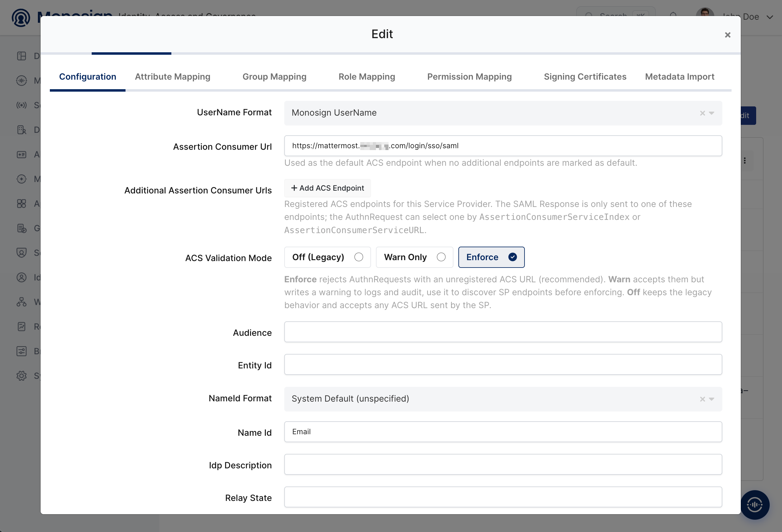Screen dimensions: 782x532
Task: Select the Configuration tab
Action: (87, 77)
